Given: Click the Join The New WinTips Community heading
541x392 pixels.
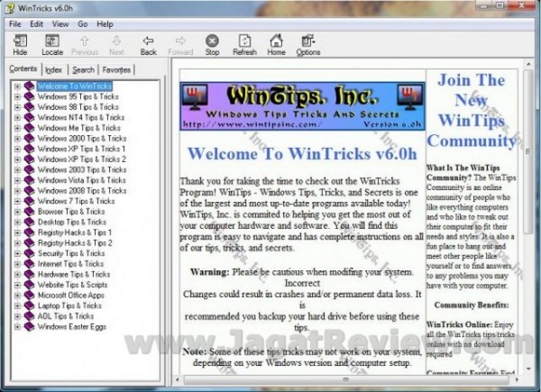Looking at the screenshot, I should (x=472, y=110).
